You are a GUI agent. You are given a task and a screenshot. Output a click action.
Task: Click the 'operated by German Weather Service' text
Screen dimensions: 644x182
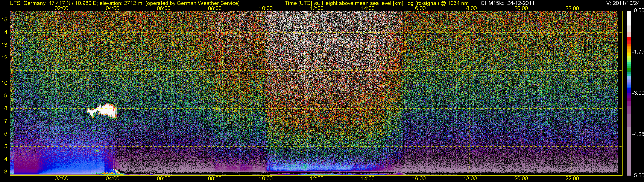click(x=193, y=3)
